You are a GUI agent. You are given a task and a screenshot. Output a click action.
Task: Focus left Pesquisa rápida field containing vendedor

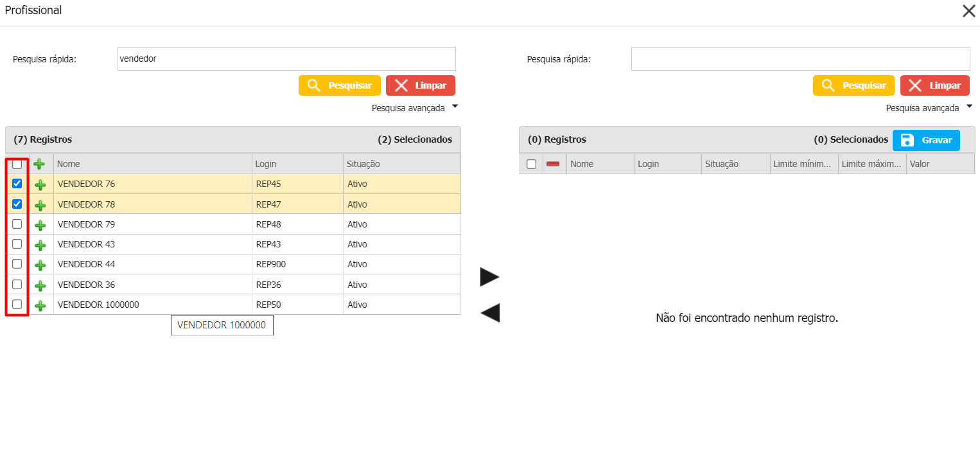(286, 58)
